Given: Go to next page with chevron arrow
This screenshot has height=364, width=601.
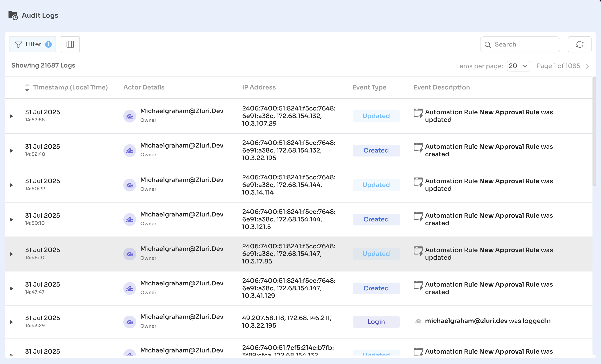Looking at the screenshot, I should coord(587,66).
